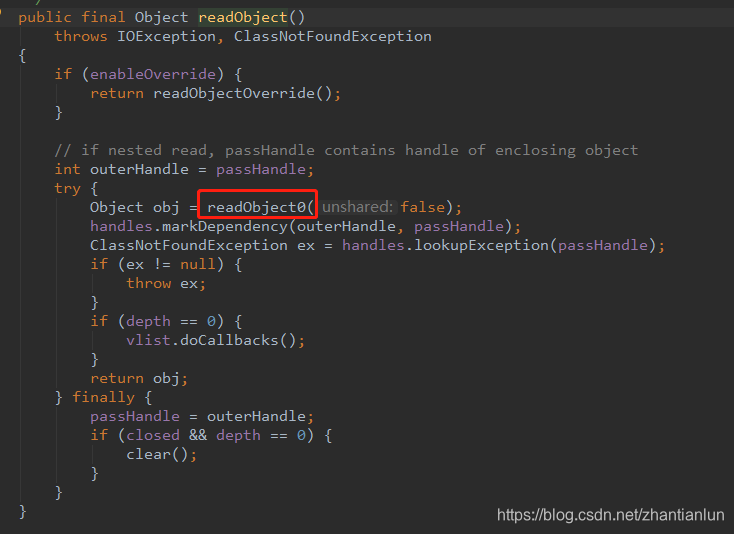Click the 'try' keyword

[x=67, y=188]
